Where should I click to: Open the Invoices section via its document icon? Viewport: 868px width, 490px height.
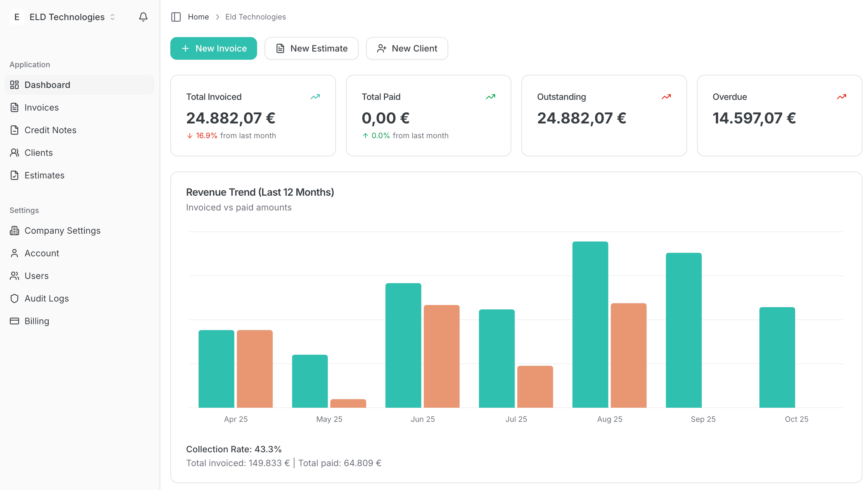pos(14,107)
